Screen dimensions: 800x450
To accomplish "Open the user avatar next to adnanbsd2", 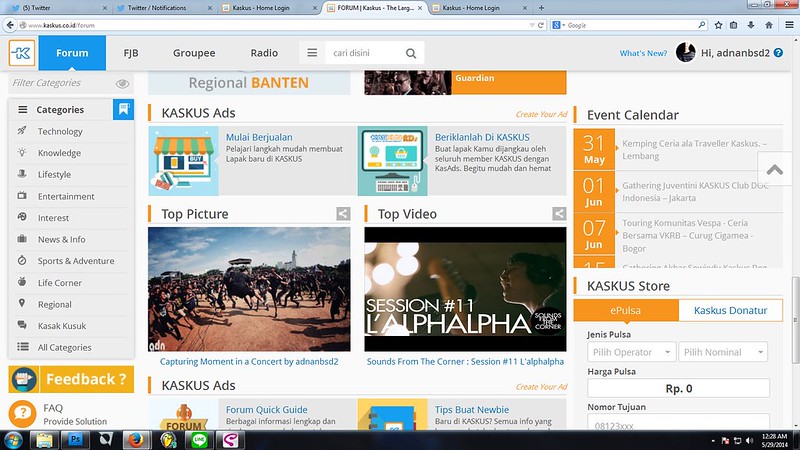I will [686, 53].
